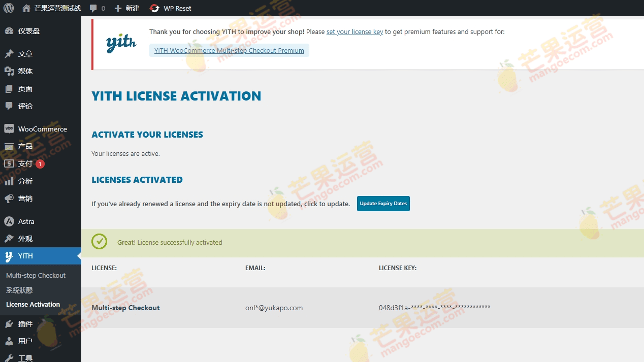Image resolution: width=644 pixels, height=362 pixels.
Task: Click the LICENSES ACTIVATED heading
Action: (x=137, y=180)
